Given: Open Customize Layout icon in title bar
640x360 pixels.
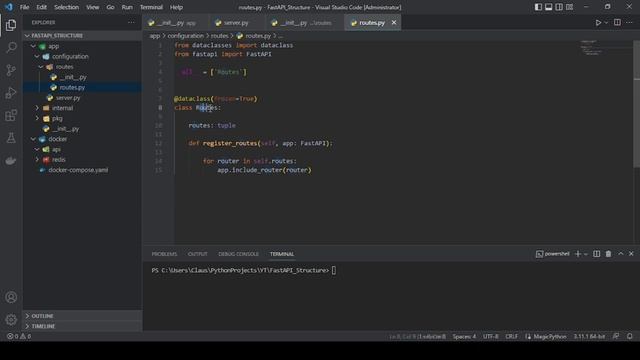Looking at the screenshot, I should pyautogui.click(x=569, y=7).
